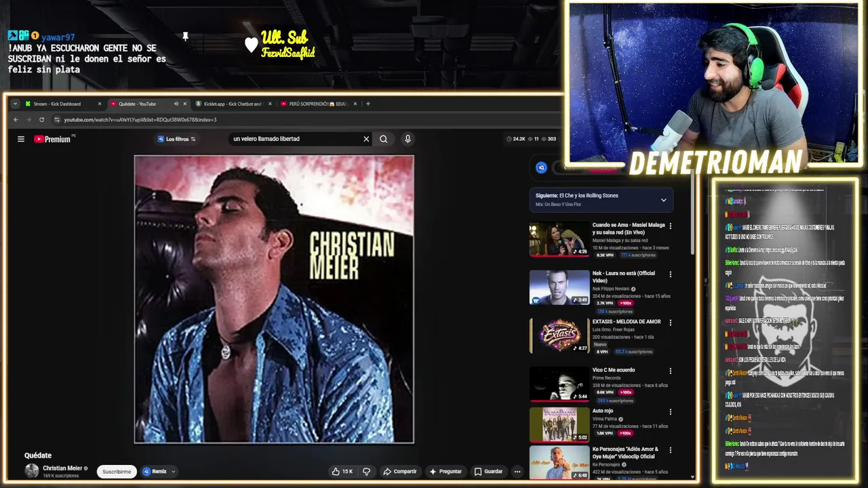Open a new browser tab with plus icon
Screen dimensions: 868x488
tap(368, 104)
